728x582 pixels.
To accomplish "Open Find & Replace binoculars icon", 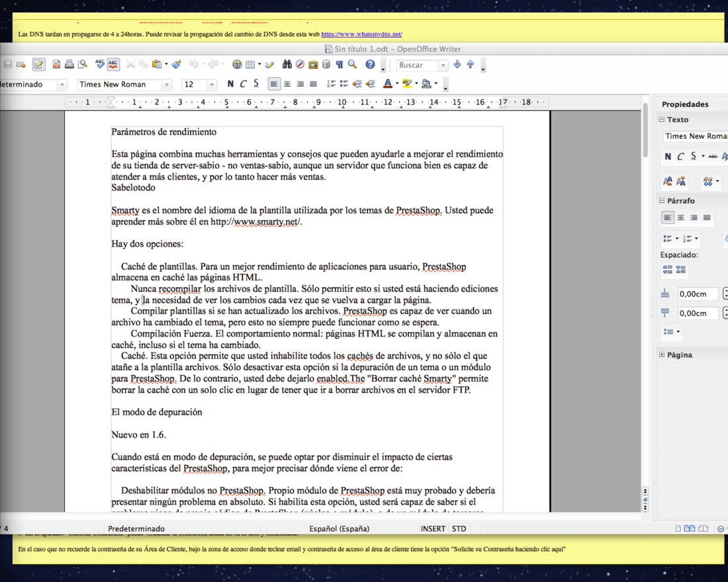I will pyautogui.click(x=287, y=65).
